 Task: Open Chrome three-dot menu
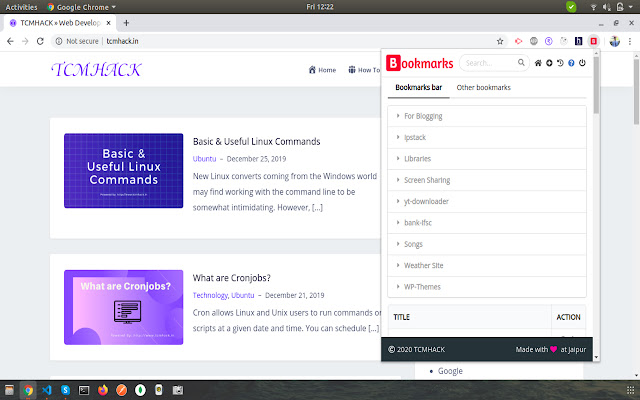(x=630, y=41)
